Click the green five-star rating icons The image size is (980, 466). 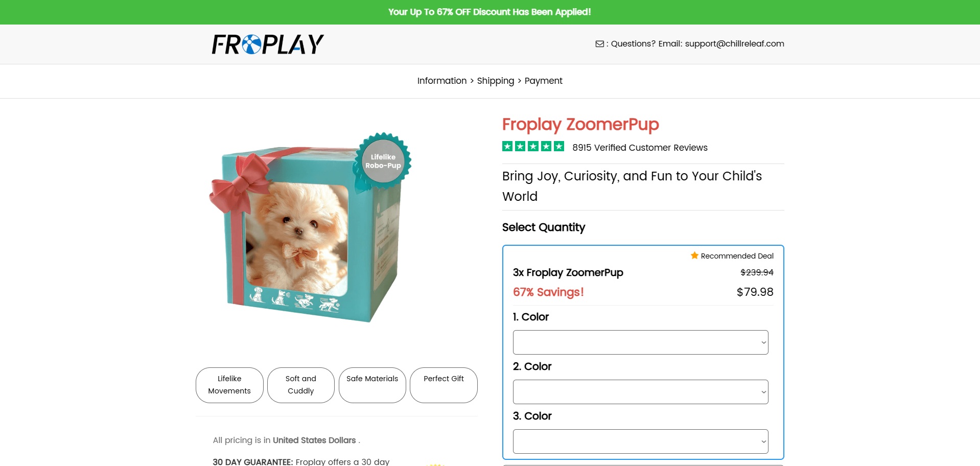(x=533, y=147)
